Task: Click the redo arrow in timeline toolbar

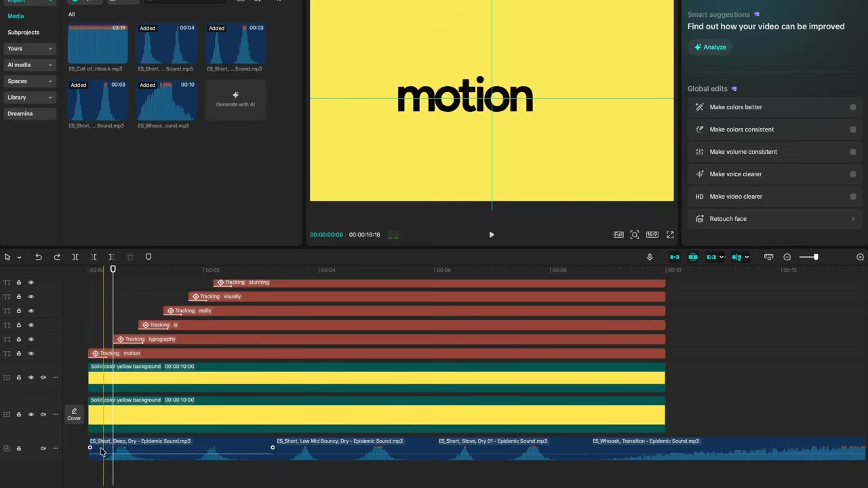Action: pos(57,257)
